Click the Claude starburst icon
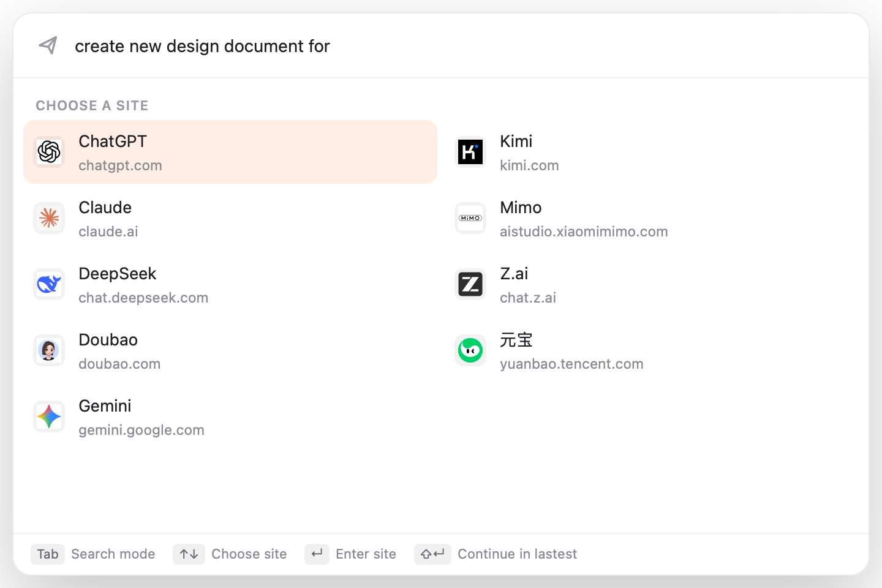Viewport: 882px width, 588px height. (x=49, y=218)
